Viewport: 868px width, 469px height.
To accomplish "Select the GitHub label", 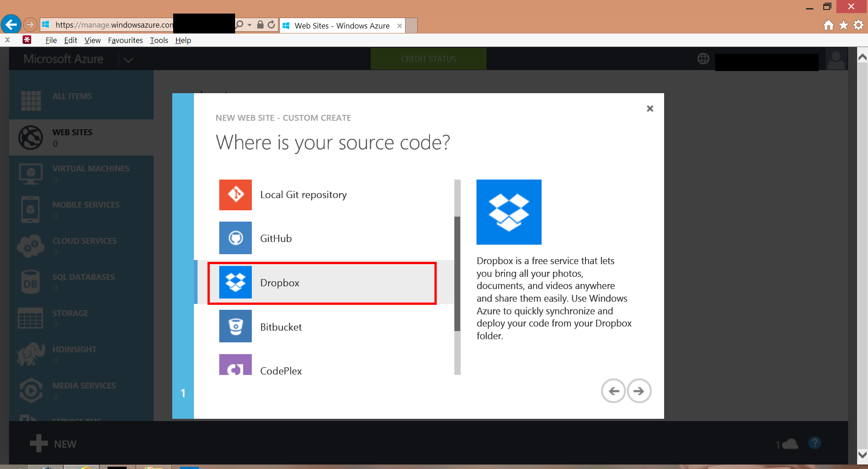I will click(x=276, y=238).
